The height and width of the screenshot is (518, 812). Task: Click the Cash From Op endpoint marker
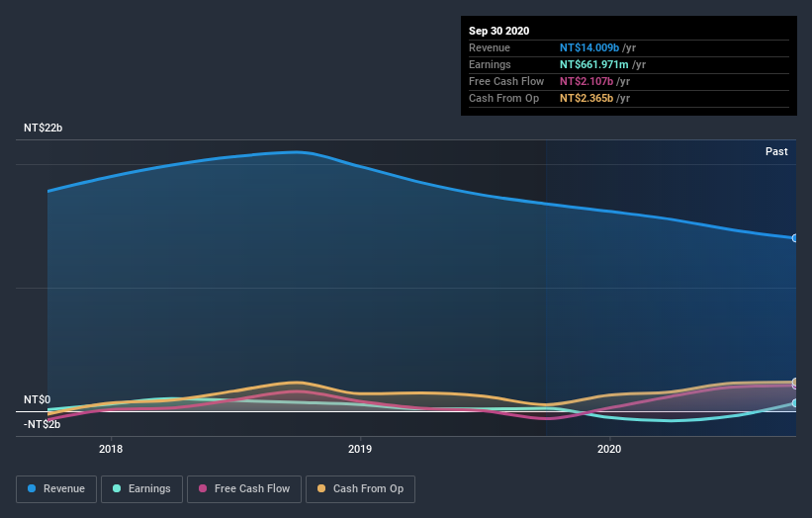pyautogui.click(x=795, y=382)
